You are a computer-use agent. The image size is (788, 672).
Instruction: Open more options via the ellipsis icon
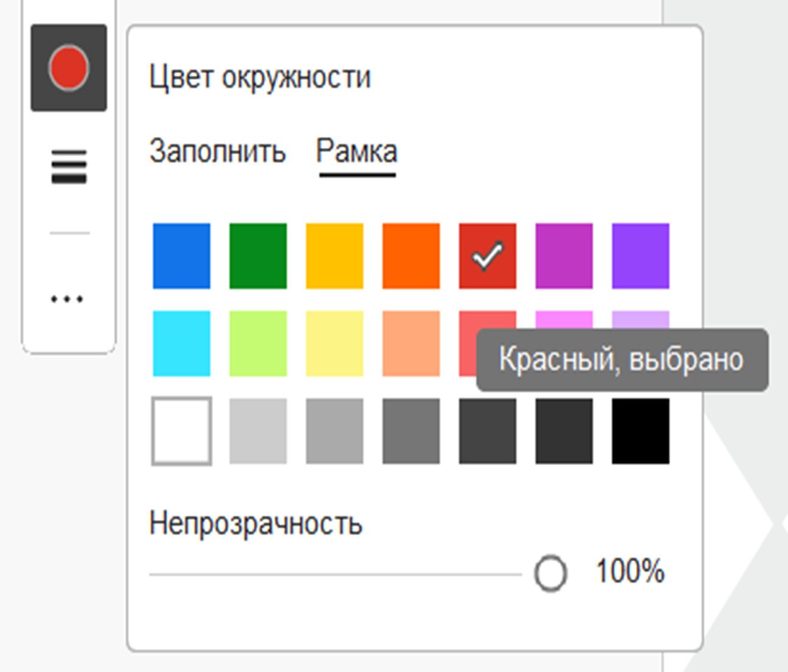click(x=67, y=298)
